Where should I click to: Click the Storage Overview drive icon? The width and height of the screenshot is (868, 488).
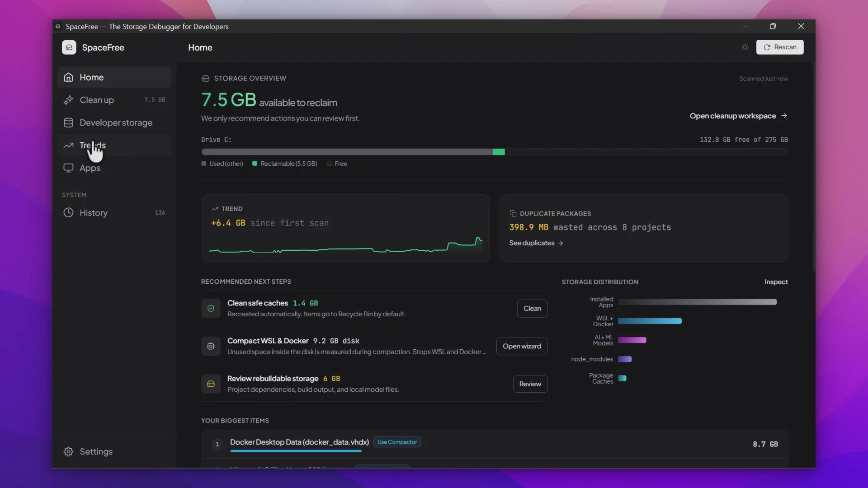205,79
